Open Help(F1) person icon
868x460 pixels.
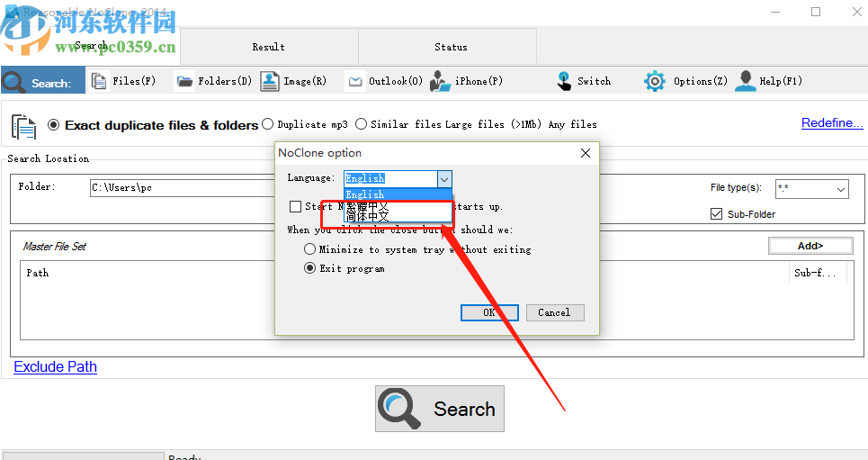(x=745, y=81)
